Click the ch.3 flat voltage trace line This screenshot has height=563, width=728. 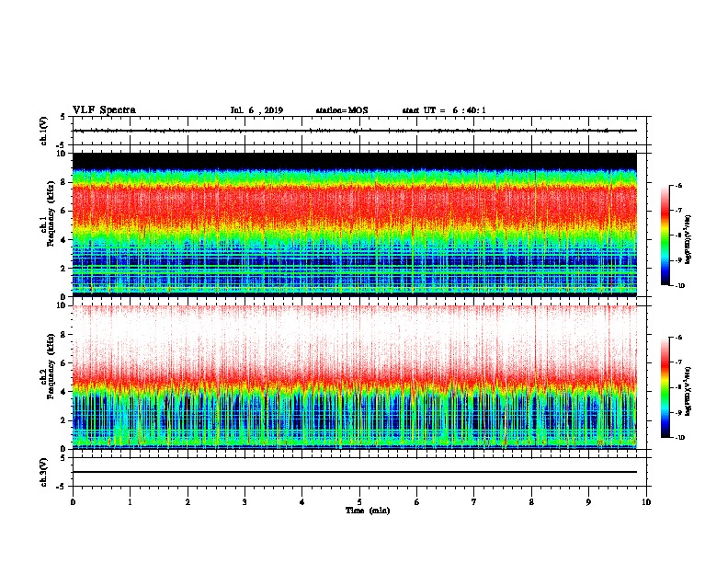(x=355, y=472)
